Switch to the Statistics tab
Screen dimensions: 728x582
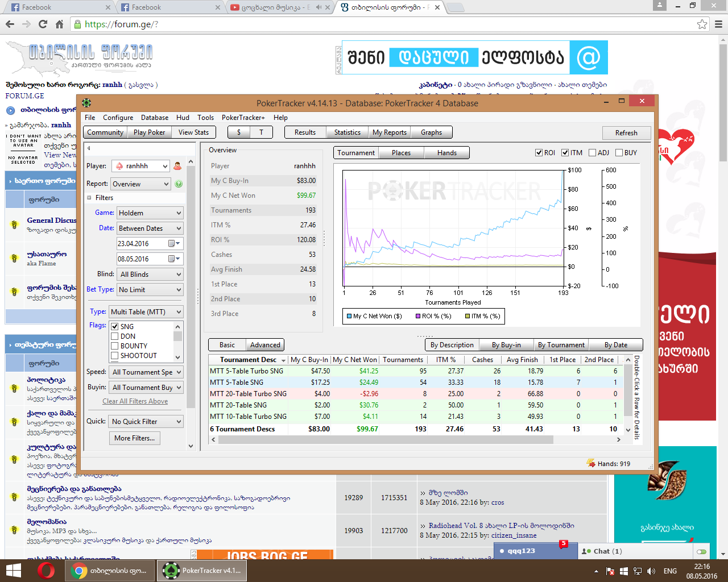point(347,132)
